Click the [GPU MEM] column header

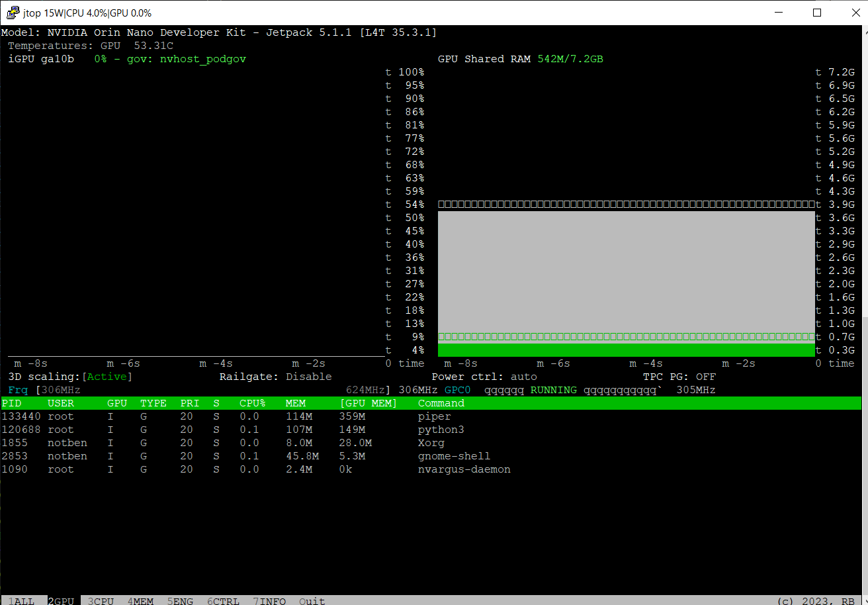coord(369,403)
